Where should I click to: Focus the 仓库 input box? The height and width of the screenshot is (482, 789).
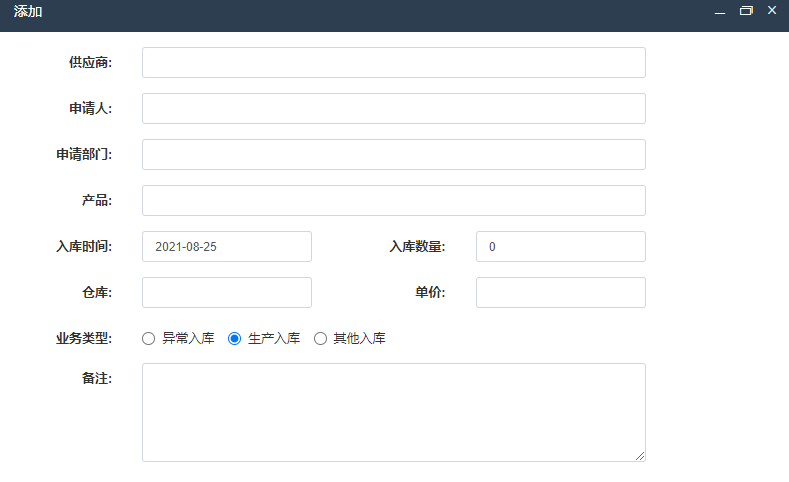(x=227, y=292)
